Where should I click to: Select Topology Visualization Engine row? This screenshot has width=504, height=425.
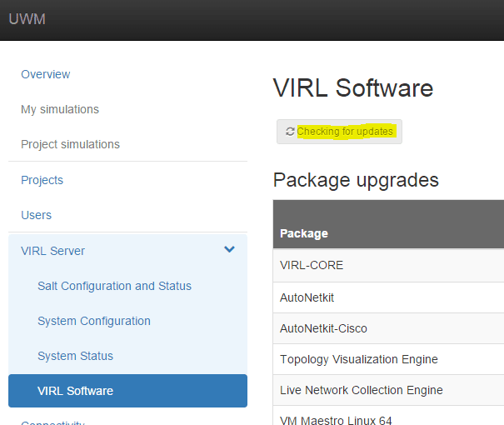pyautogui.click(x=358, y=359)
